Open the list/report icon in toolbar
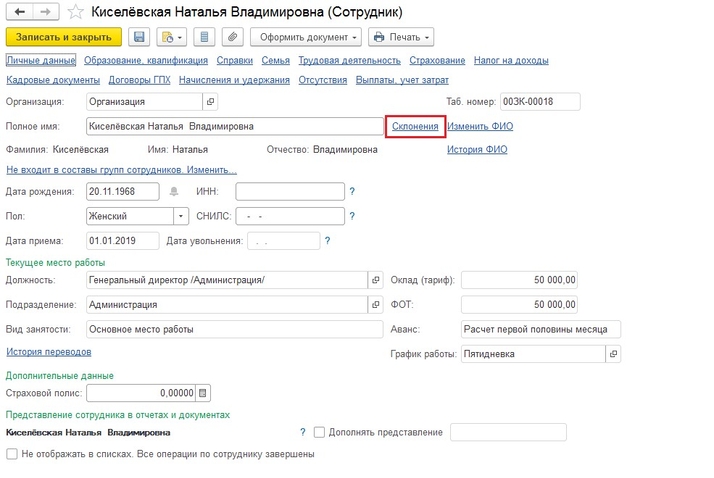This screenshot has width=714, height=478. [x=204, y=37]
